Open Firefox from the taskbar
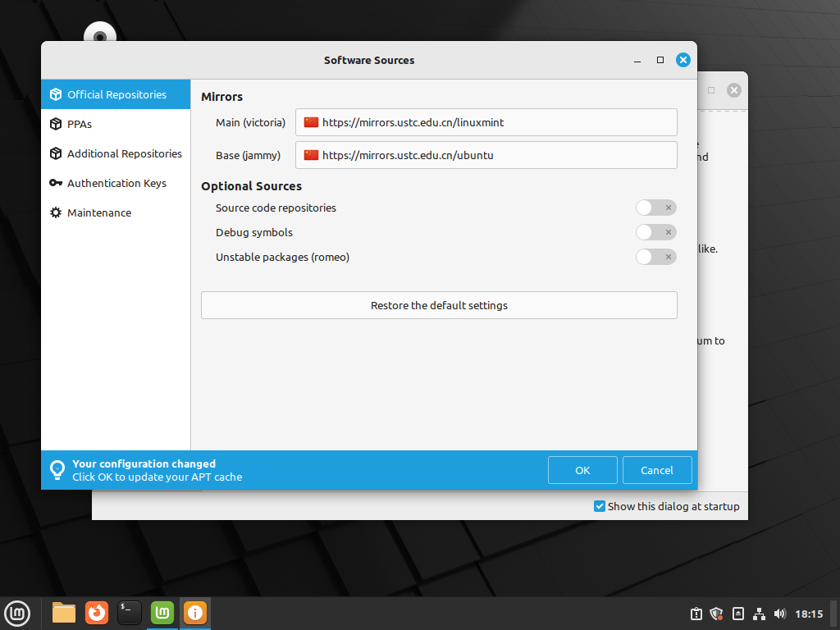 (x=97, y=612)
